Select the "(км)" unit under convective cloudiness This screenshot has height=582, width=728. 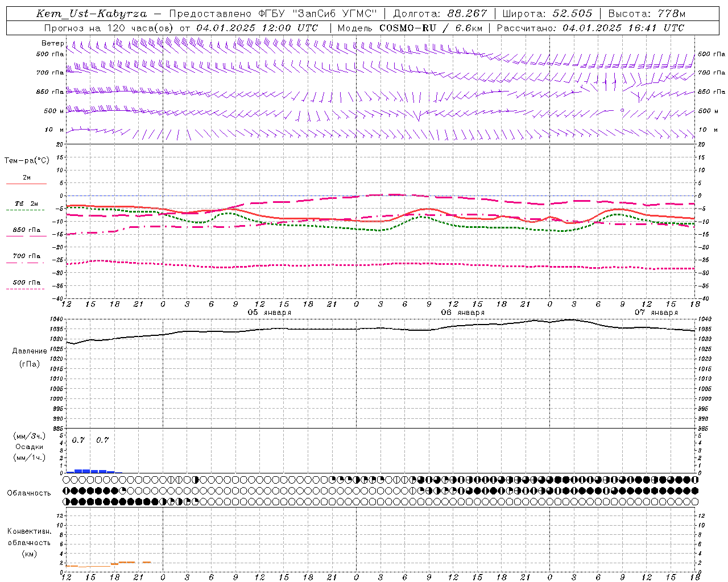pyautogui.click(x=30, y=554)
